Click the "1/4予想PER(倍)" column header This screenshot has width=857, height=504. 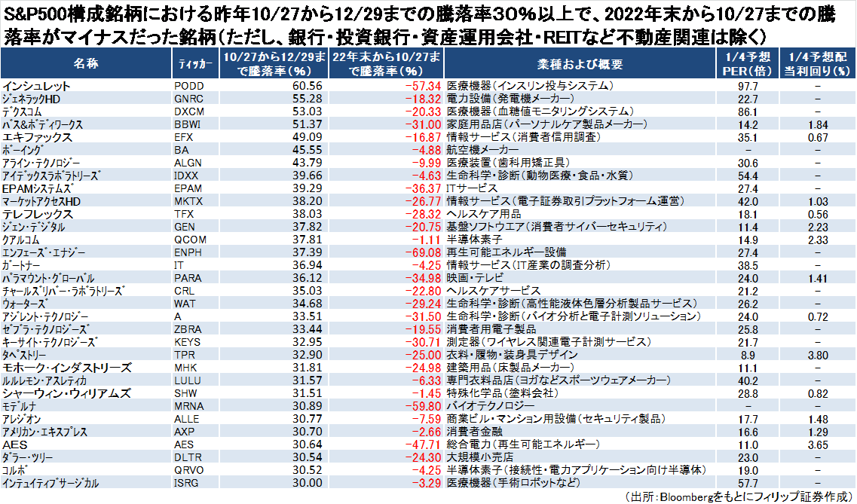click(747, 64)
